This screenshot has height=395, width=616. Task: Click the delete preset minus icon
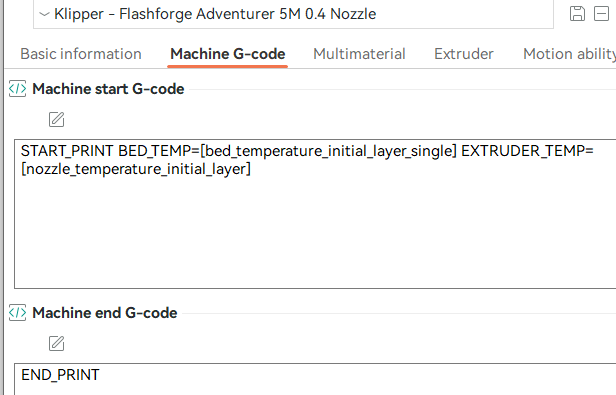click(601, 14)
